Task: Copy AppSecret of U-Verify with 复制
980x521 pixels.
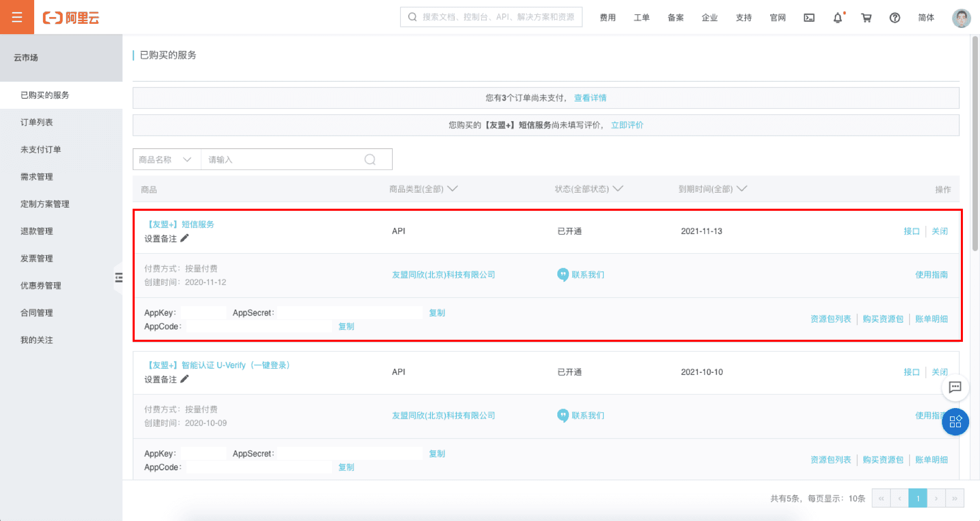Action: pos(437,454)
